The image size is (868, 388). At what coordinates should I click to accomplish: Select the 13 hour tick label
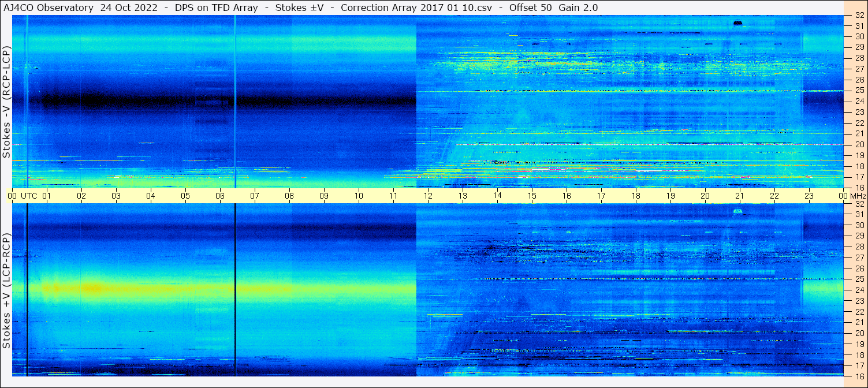(x=463, y=196)
